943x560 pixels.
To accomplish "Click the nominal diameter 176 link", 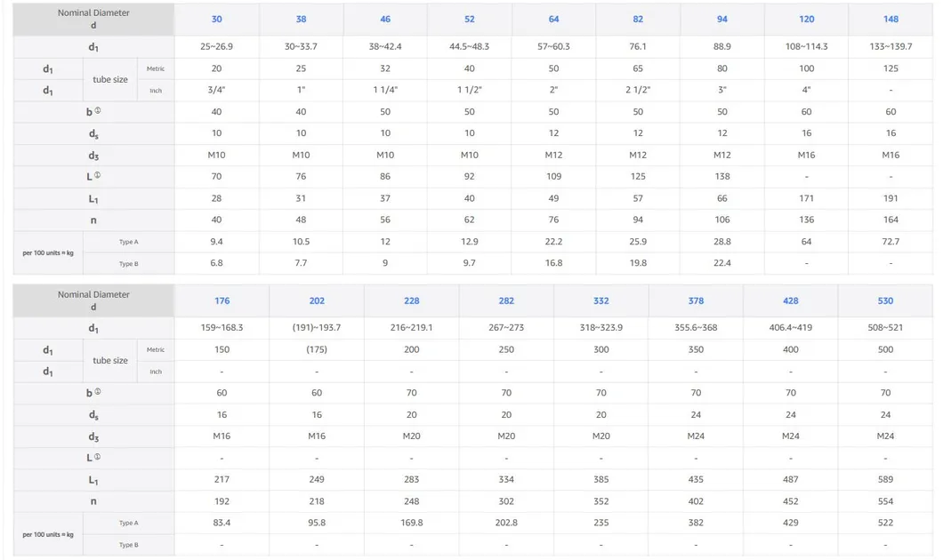I will pyautogui.click(x=222, y=301).
